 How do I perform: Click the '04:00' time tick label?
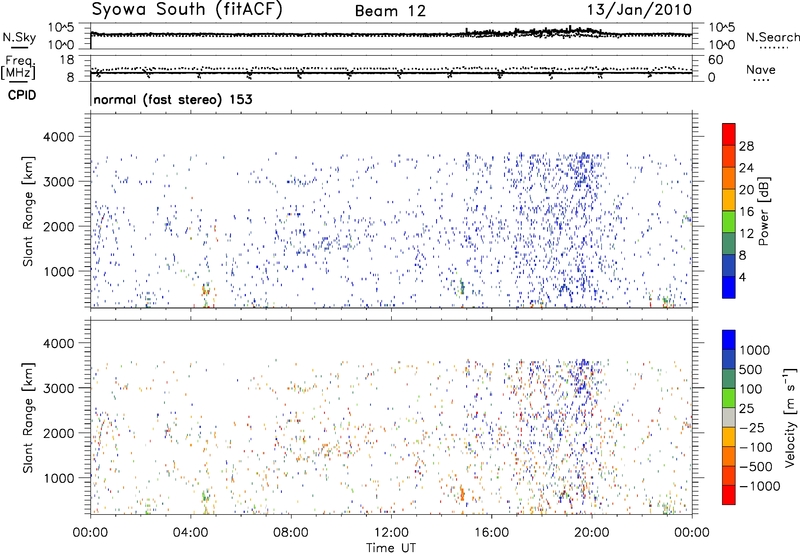click(190, 533)
